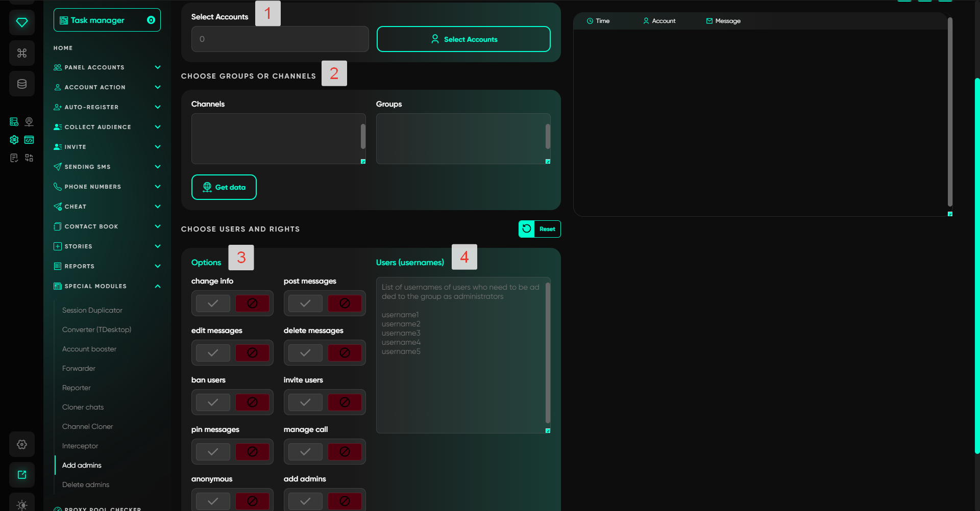
Task: Open the Delete admins module
Action: (x=86, y=484)
